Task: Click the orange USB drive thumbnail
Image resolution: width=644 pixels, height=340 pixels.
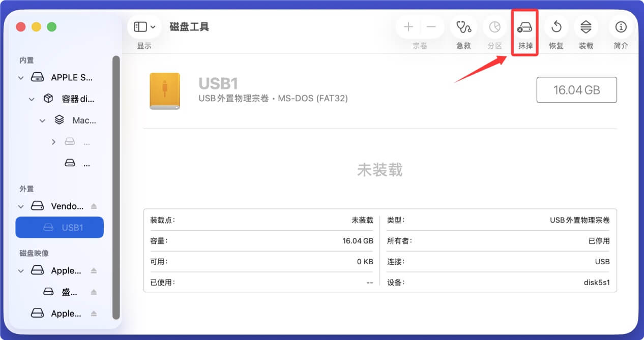Action: point(165,91)
